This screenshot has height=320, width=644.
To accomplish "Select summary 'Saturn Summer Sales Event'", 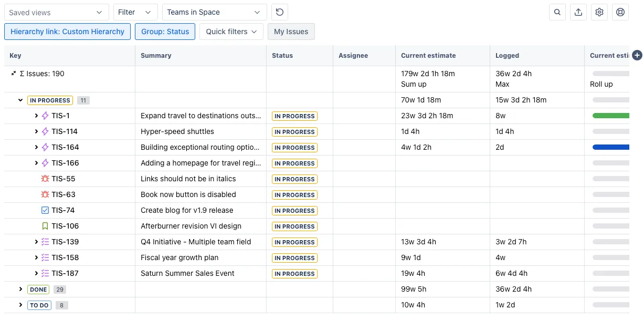I will tap(187, 273).
